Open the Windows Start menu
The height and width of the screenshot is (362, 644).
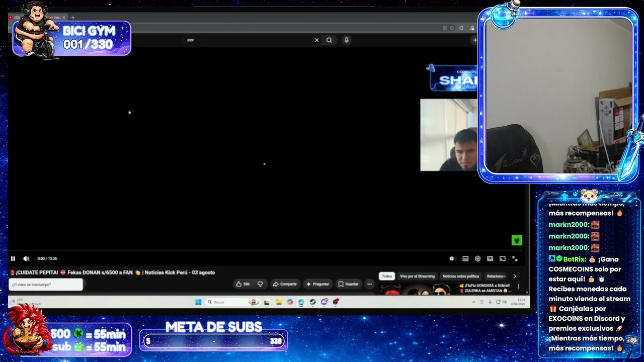click(198, 302)
